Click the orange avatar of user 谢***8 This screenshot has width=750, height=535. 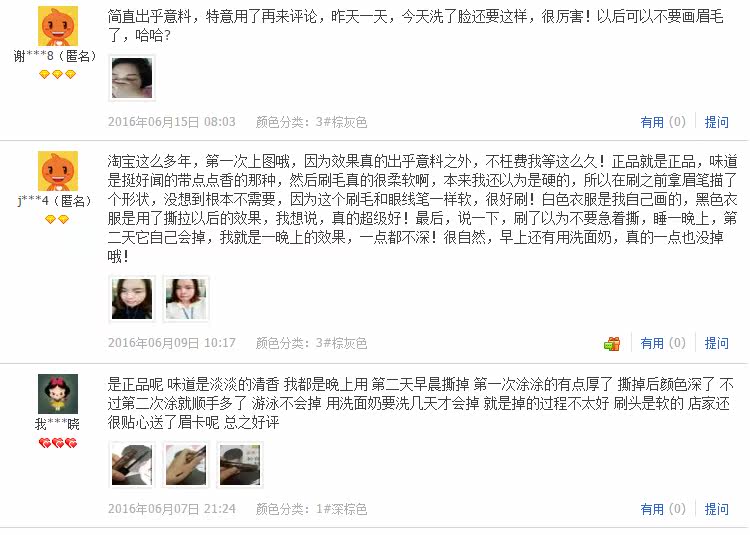click(58, 26)
